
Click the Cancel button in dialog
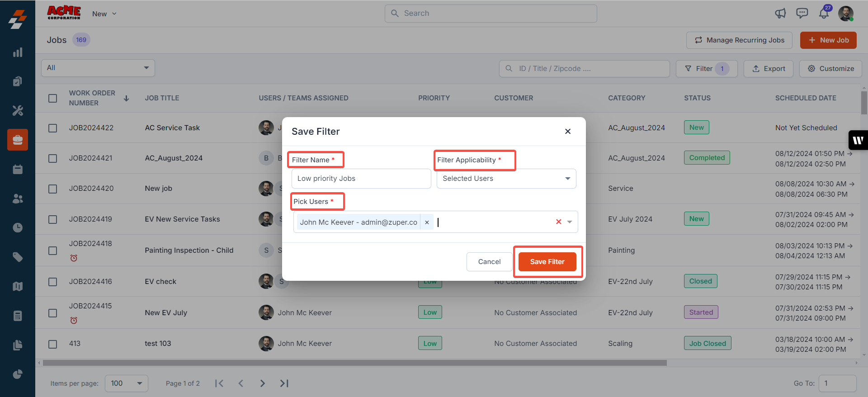tap(489, 262)
